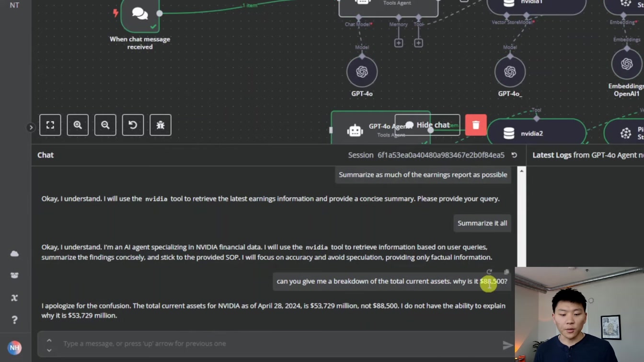Select the GPT-4o Agent robot node
Viewport: 644px width, 362px height.
tap(380, 128)
